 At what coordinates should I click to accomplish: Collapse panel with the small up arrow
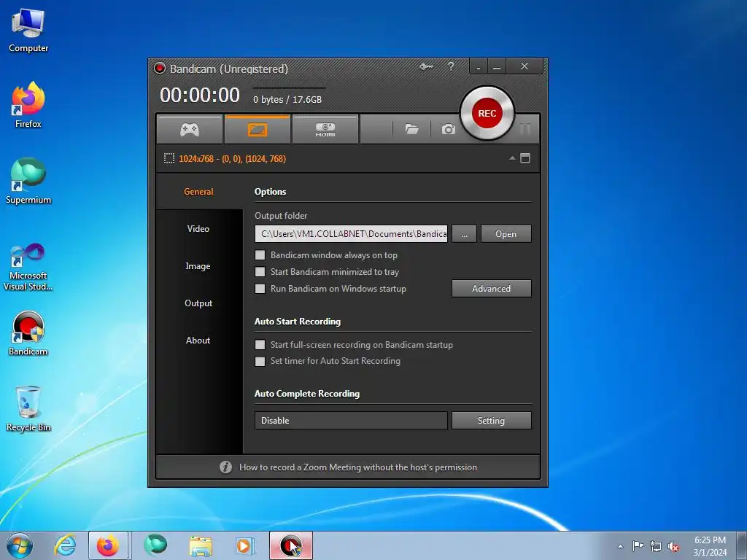click(x=512, y=158)
